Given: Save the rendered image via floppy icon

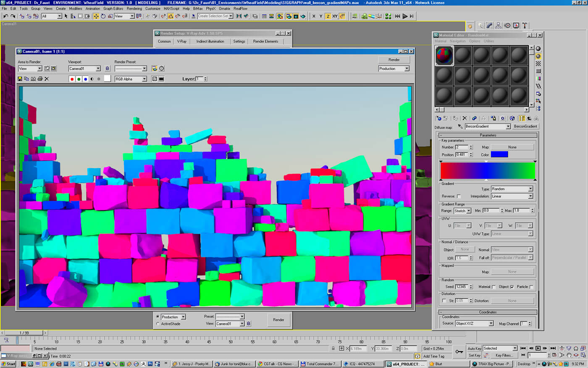Looking at the screenshot, I should click(20, 79).
